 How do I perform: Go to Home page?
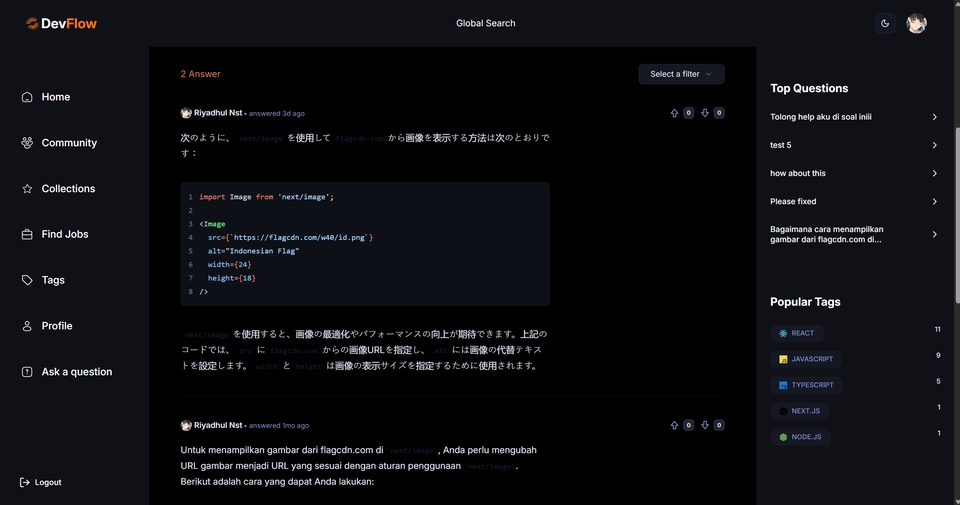(x=56, y=97)
